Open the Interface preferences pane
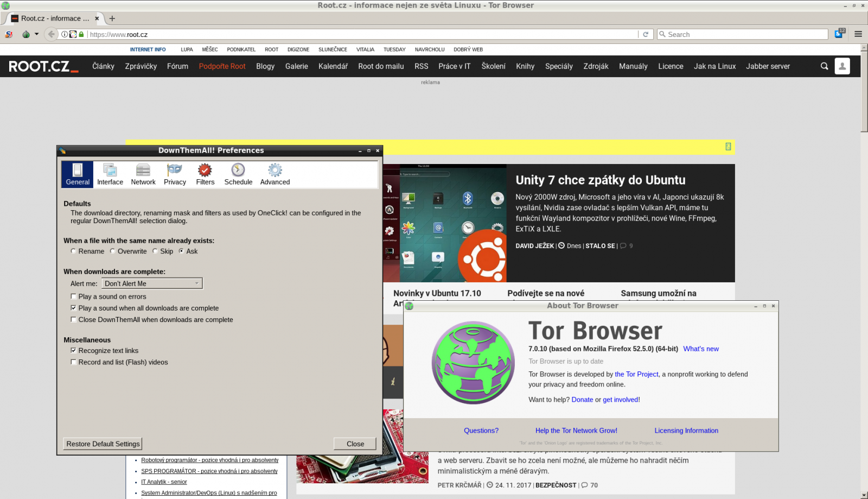The height and width of the screenshot is (499, 868). tap(110, 174)
